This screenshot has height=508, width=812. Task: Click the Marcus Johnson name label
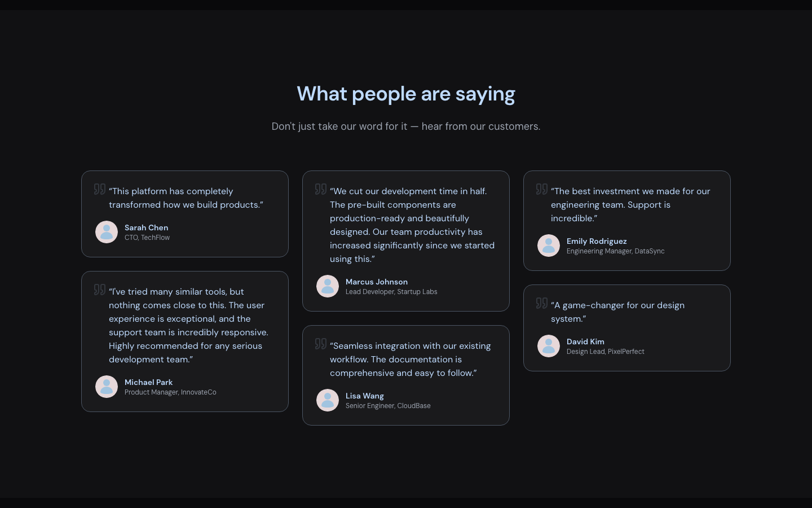point(377,282)
